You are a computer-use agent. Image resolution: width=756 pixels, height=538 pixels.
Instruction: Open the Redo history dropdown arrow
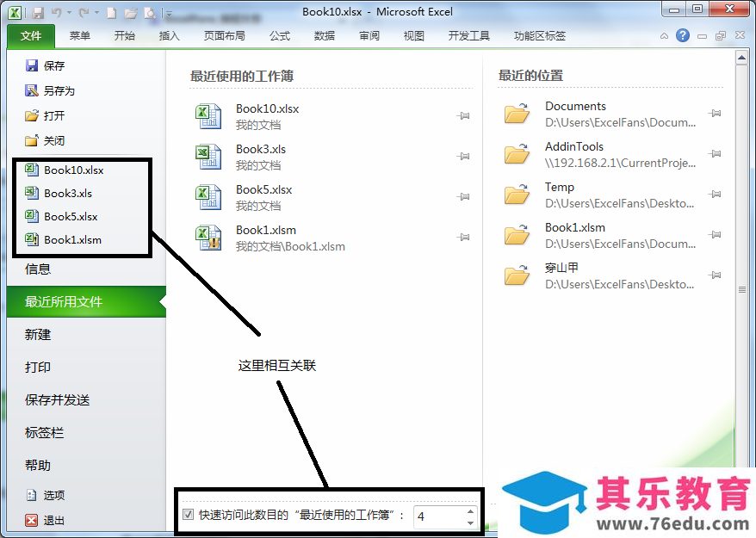96,13
